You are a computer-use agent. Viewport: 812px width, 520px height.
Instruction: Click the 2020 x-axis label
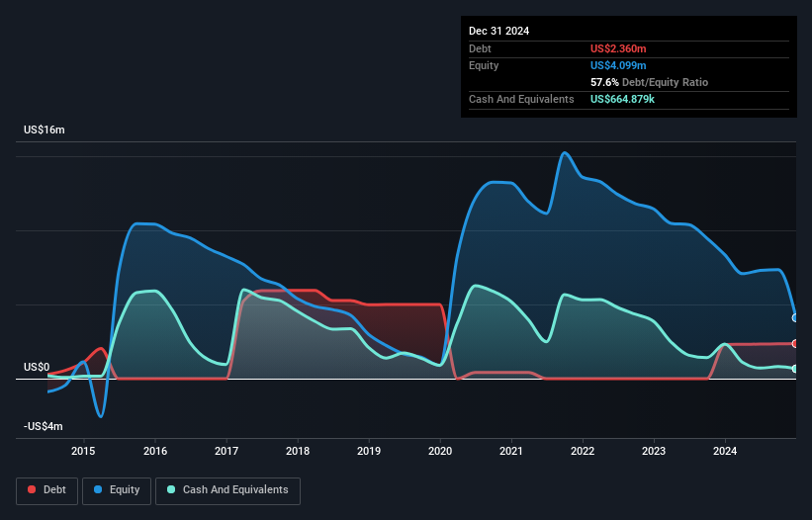point(440,451)
